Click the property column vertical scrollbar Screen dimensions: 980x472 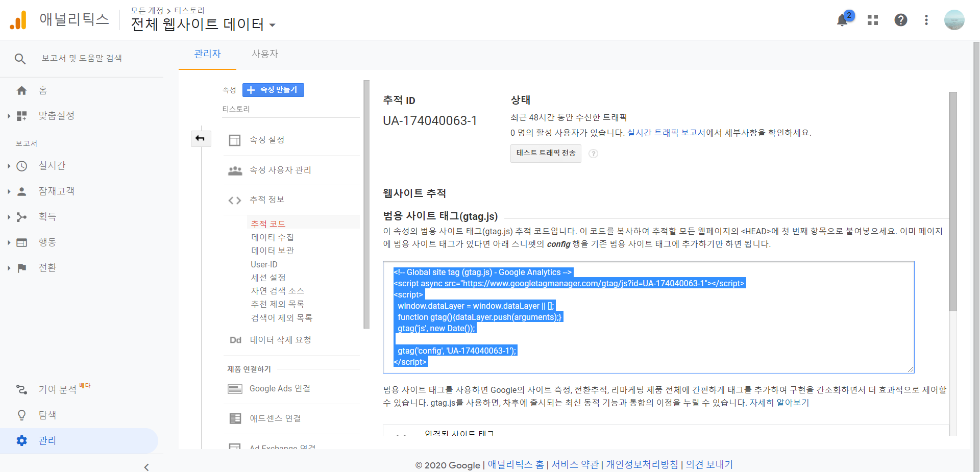pyautogui.click(x=366, y=204)
